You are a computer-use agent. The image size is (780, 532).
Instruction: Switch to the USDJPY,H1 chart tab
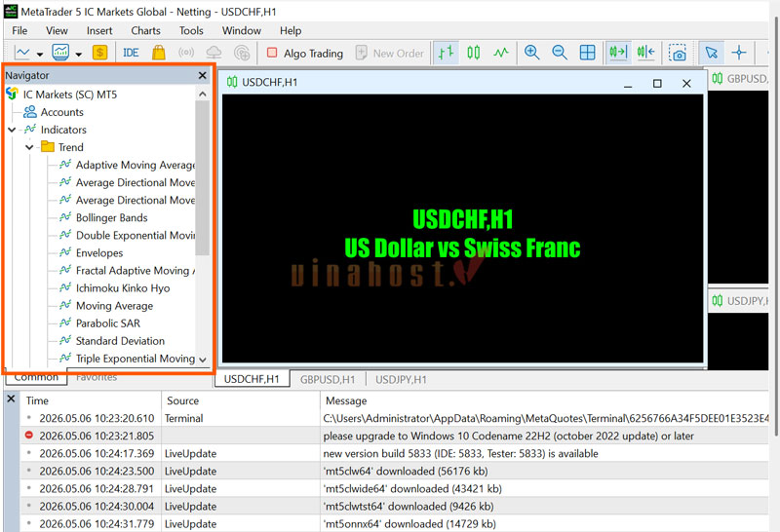pos(401,380)
